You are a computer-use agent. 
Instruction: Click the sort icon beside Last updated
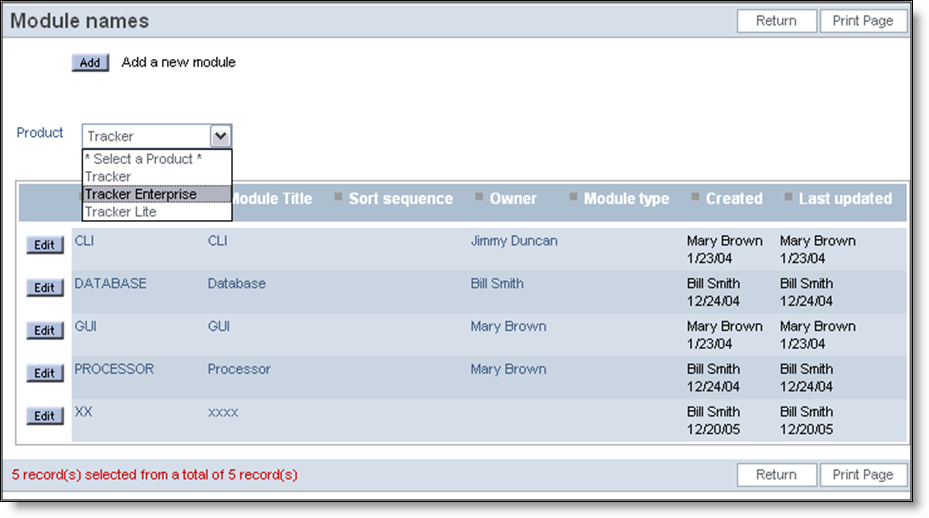coord(789,196)
